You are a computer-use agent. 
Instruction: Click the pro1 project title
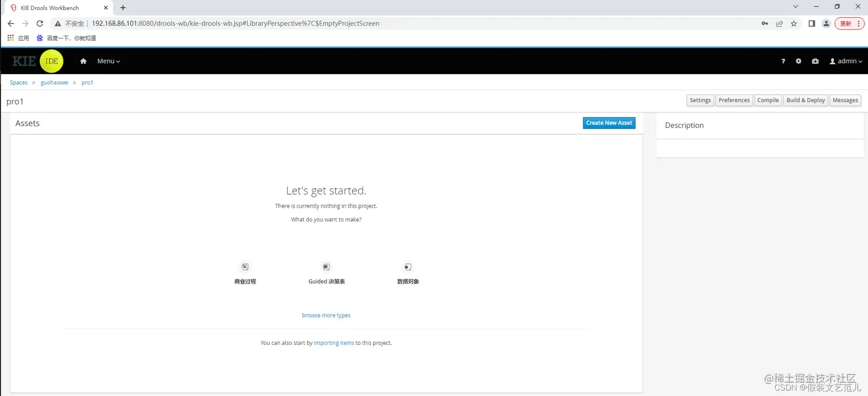[15, 102]
